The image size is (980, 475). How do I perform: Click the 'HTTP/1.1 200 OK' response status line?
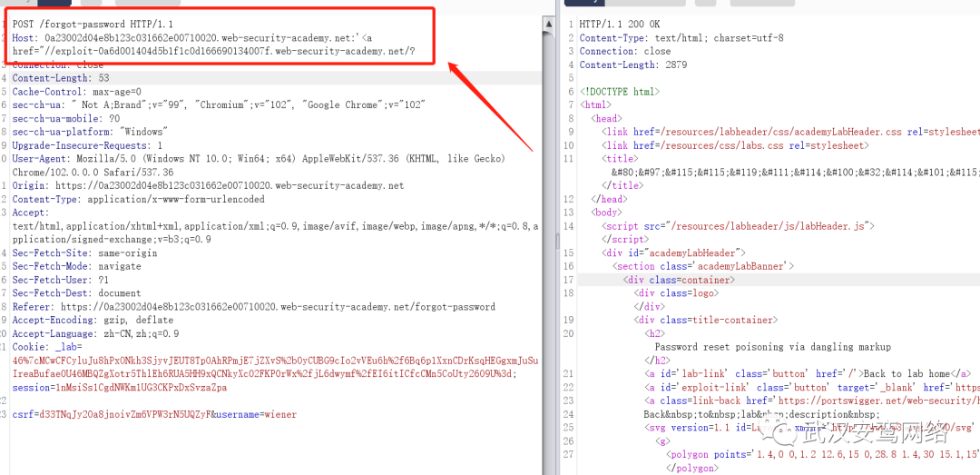620,25
